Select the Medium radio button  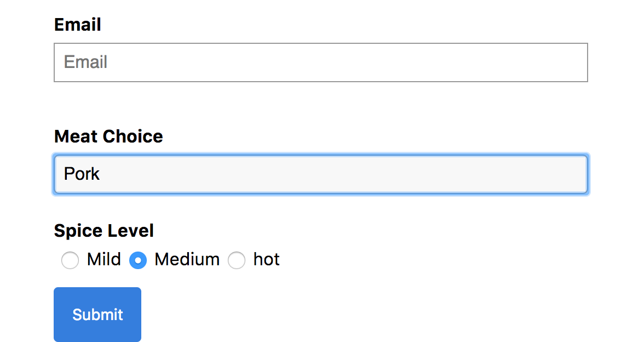[138, 260]
